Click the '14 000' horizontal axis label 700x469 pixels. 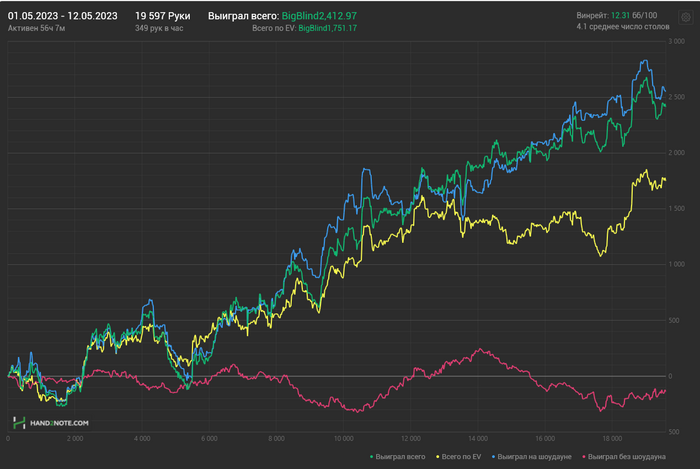478,439
